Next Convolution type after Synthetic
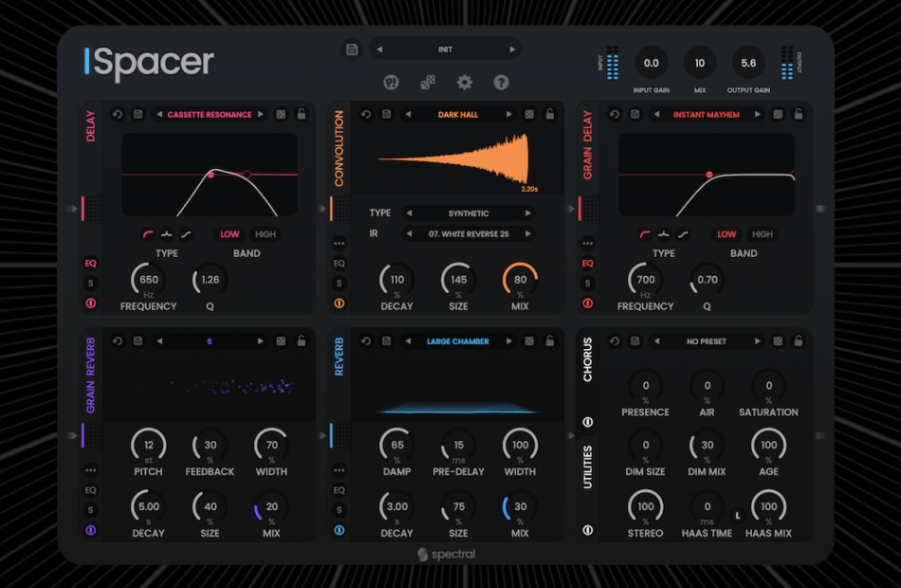Screen dimensions: 901x588 (527, 213)
